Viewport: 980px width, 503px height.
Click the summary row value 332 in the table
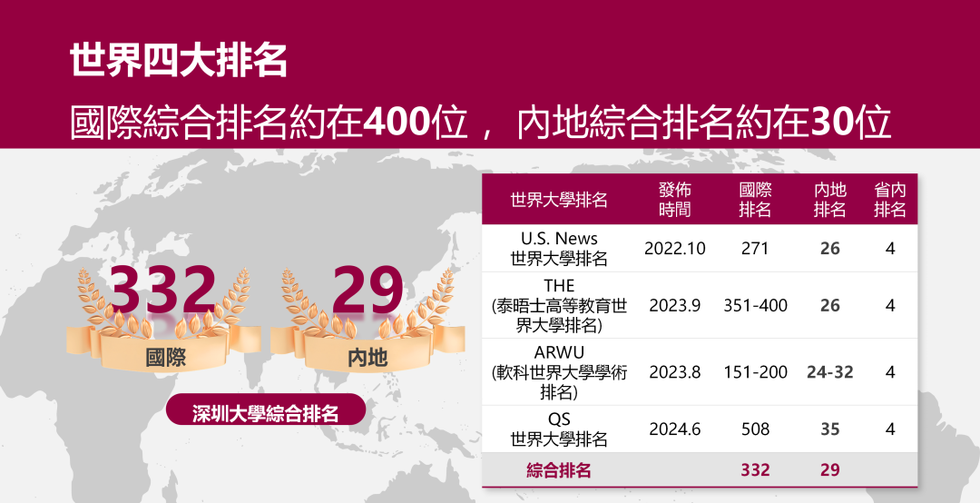[x=755, y=470]
